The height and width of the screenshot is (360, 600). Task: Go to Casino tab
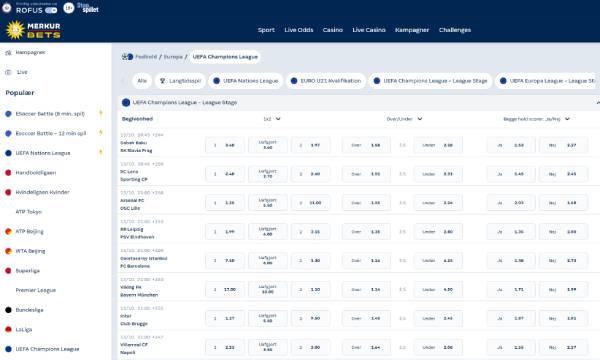pos(333,30)
